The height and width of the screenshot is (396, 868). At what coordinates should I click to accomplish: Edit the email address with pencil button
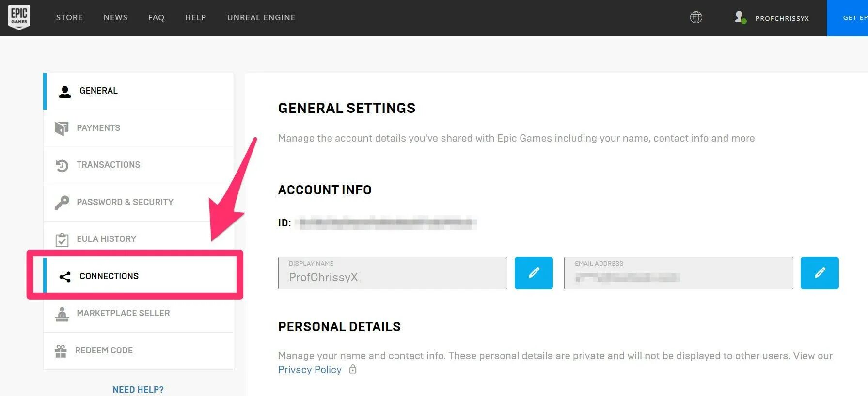[819, 273]
